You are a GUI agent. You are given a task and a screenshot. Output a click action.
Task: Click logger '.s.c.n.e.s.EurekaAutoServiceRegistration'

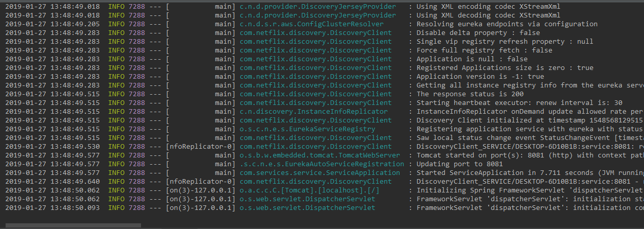point(321,164)
